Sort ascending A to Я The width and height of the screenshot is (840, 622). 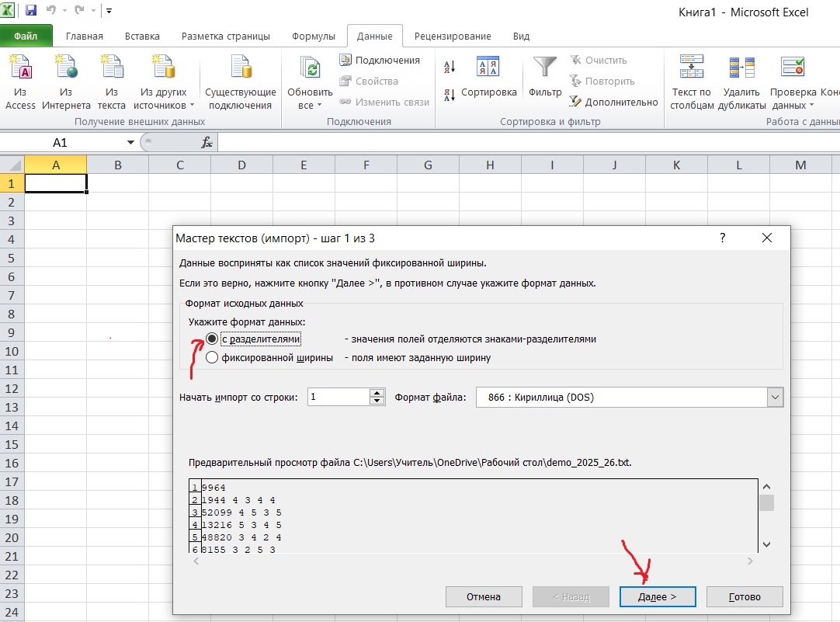tap(450, 67)
